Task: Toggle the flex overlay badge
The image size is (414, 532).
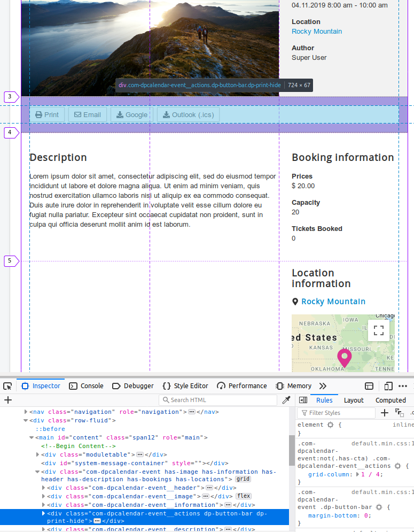Action: (244, 496)
